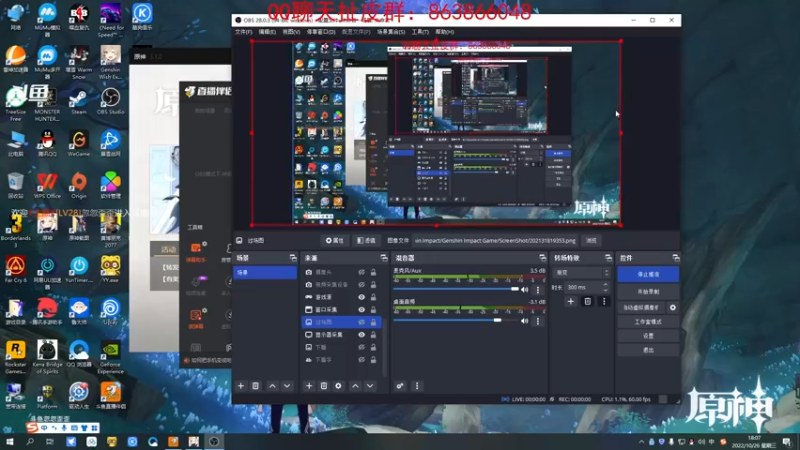This screenshot has height=450, width=800.
Task: Float the 来源 dock panel
Action: 384,258
